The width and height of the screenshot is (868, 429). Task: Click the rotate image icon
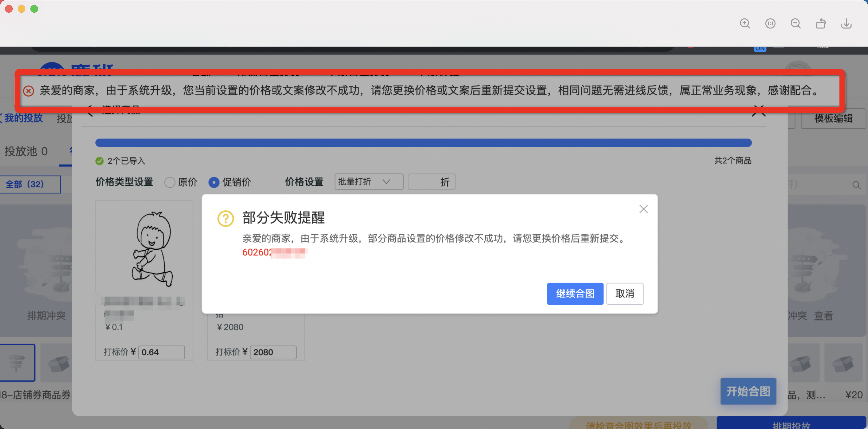(821, 23)
